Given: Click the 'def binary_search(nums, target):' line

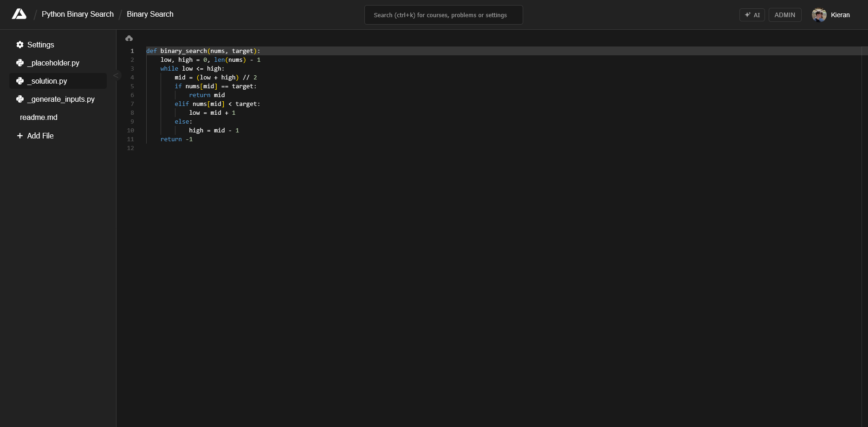Looking at the screenshot, I should pyautogui.click(x=203, y=51).
